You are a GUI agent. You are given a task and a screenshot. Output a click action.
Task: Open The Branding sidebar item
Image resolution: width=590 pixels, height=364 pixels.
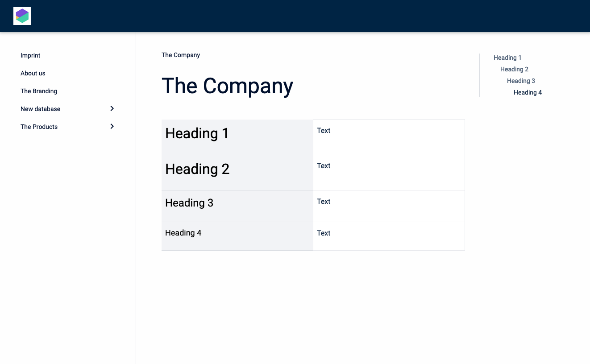pyautogui.click(x=39, y=91)
